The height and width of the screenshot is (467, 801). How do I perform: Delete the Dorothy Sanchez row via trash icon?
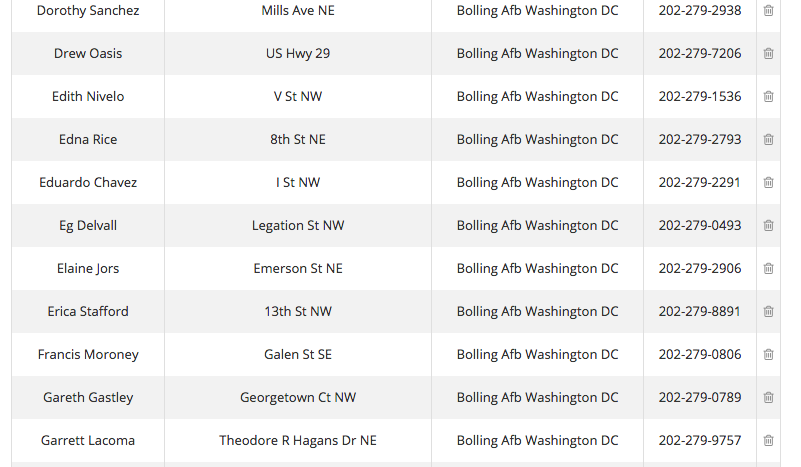coord(768,10)
